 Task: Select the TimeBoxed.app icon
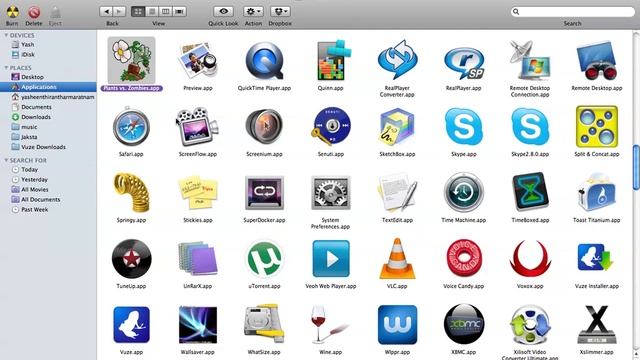tap(530, 191)
